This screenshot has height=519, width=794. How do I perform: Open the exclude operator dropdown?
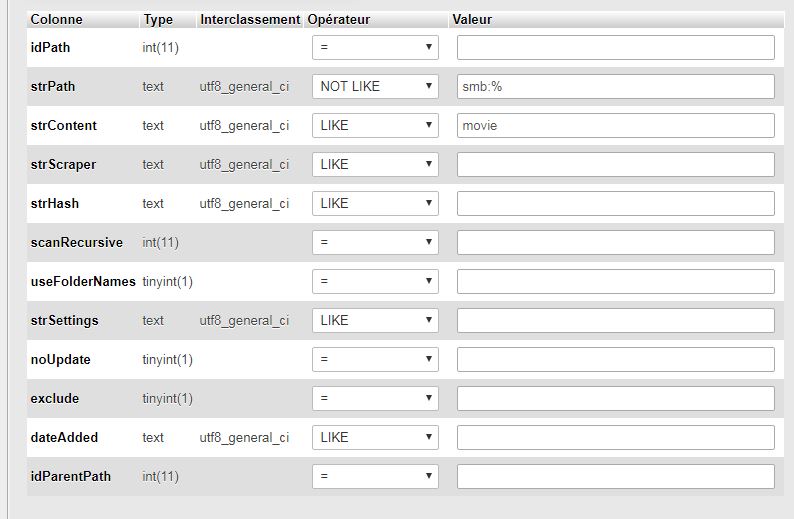tap(375, 398)
